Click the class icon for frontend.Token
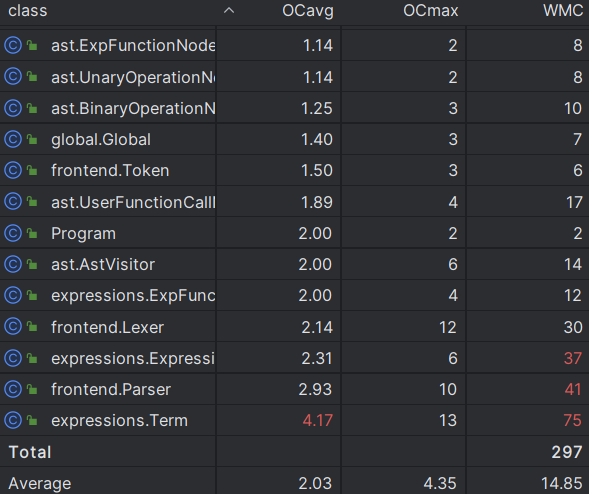The image size is (589, 494). coord(13,171)
